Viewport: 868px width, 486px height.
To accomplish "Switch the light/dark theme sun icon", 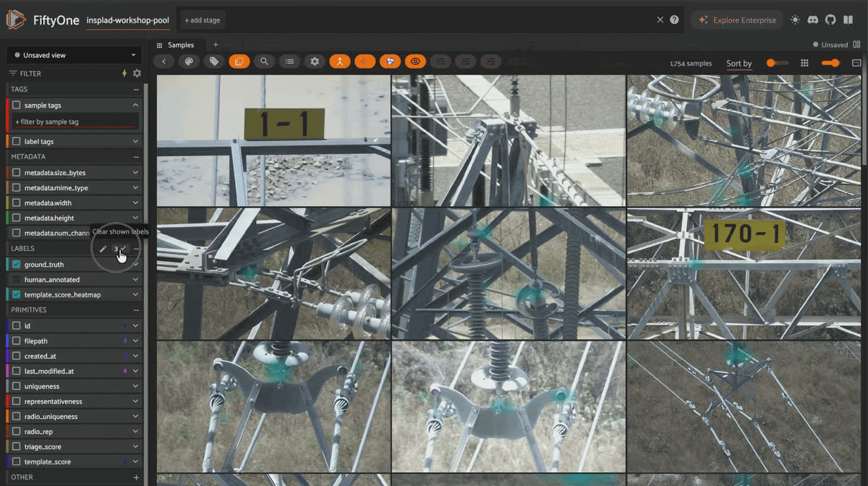I will pyautogui.click(x=796, y=20).
